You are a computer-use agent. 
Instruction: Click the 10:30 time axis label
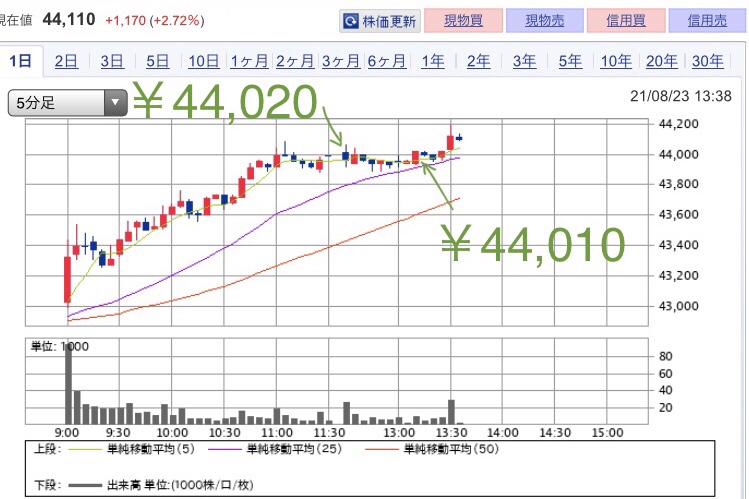pos(225,433)
